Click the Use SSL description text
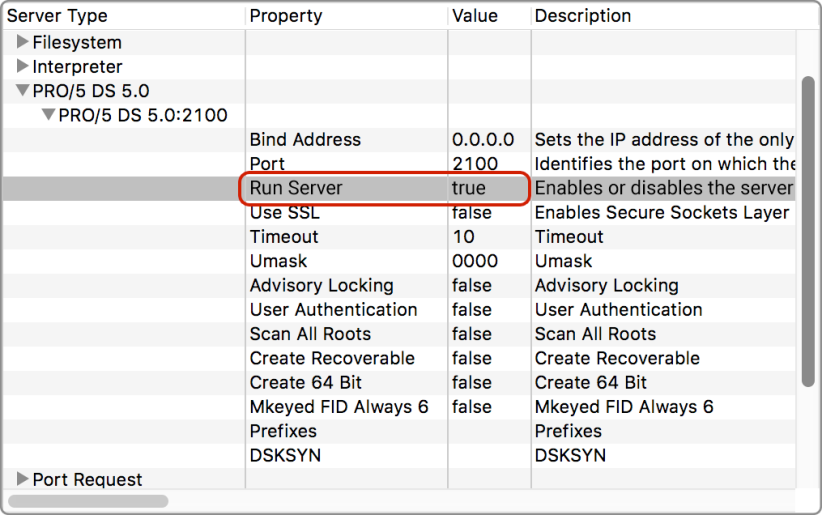Screen dimensions: 822x515 (x=662, y=212)
